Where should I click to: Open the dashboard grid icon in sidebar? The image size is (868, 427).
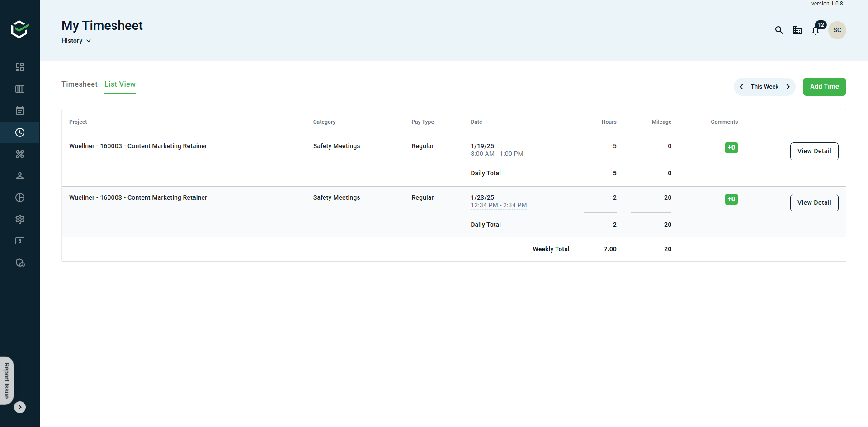point(20,67)
